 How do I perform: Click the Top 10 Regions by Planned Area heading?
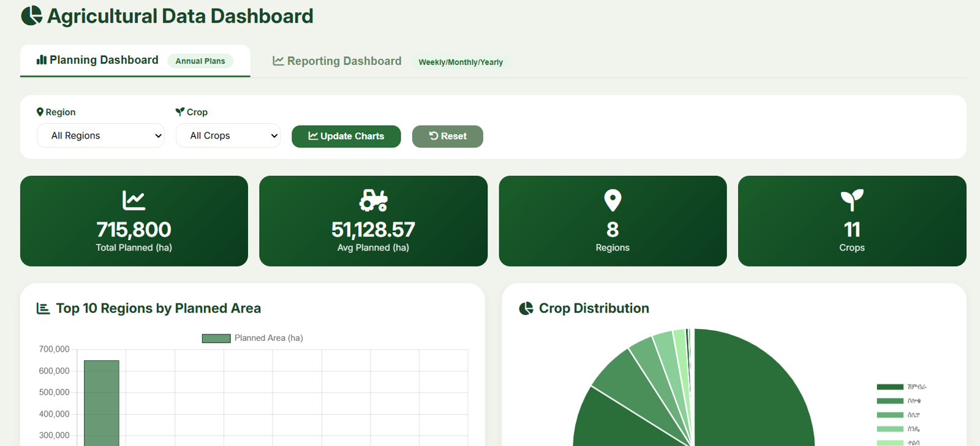(x=159, y=308)
